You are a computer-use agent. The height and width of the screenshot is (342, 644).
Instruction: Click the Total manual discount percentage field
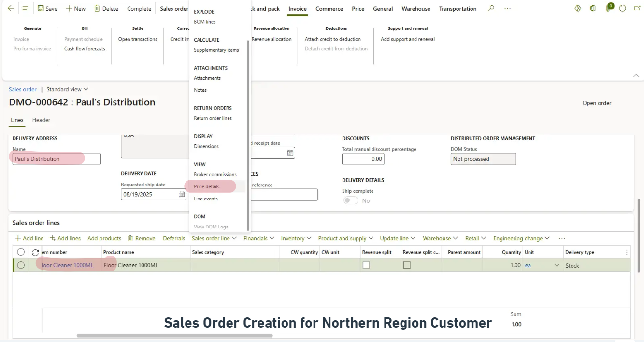coord(363,159)
